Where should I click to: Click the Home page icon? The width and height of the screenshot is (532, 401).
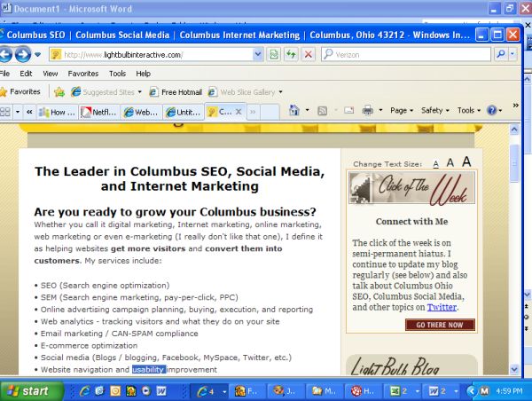click(294, 110)
